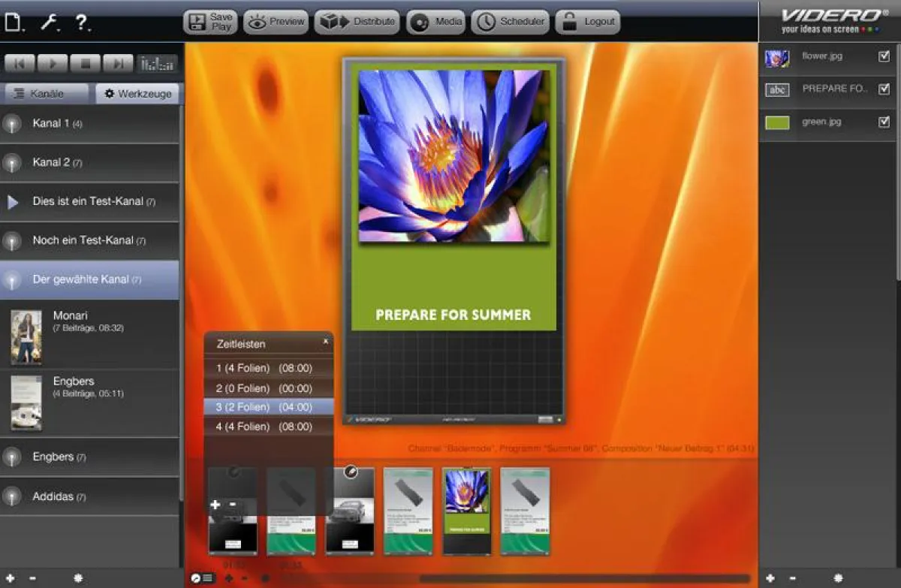The image size is (901, 588).
Task: Add a new item in the right panel
Action: click(770, 578)
